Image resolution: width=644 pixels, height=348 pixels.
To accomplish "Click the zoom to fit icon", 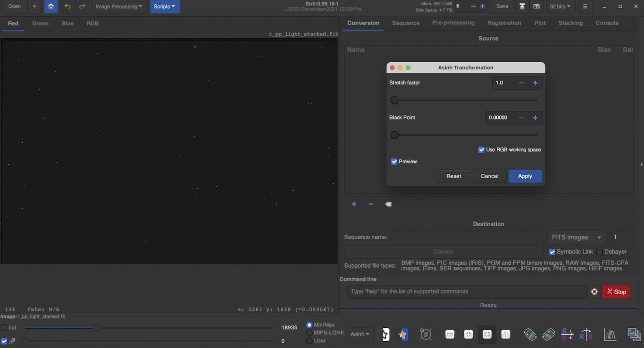I will tap(487, 334).
